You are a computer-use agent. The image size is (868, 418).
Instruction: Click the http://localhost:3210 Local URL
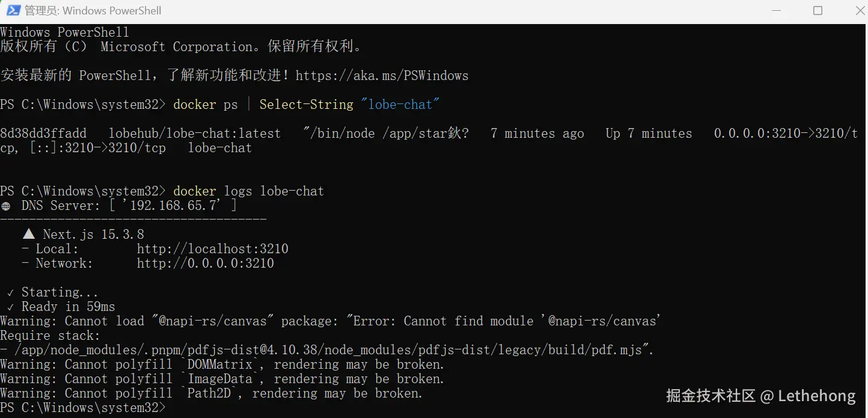[x=212, y=249]
